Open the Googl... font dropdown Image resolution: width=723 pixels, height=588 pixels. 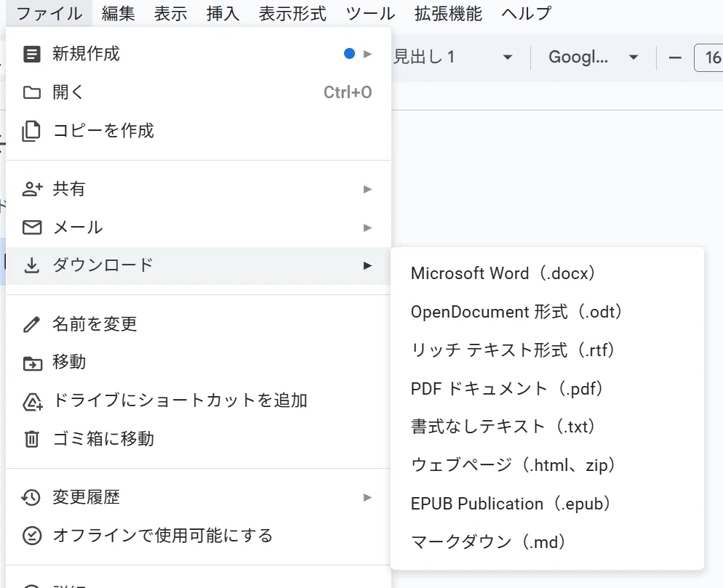[x=593, y=57]
